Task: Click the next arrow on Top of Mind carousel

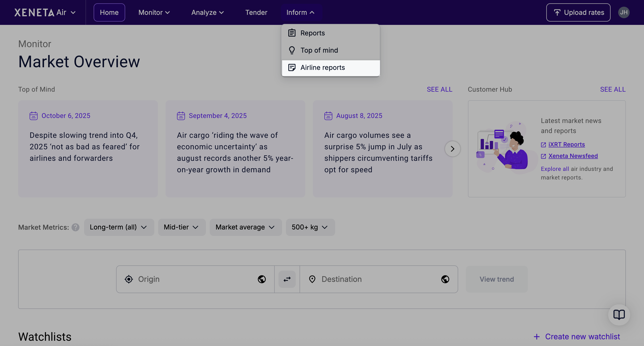Action: pyautogui.click(x=452, y=149)
